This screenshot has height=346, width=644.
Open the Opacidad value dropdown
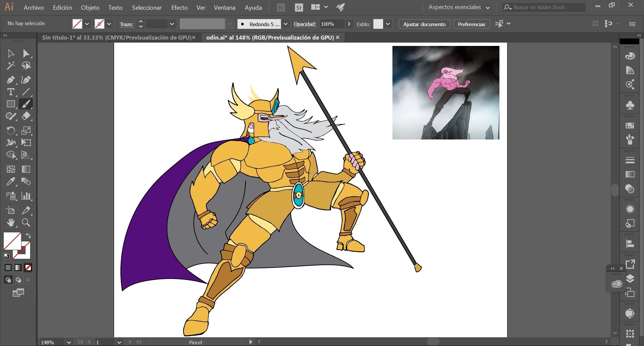click(349, 24)
